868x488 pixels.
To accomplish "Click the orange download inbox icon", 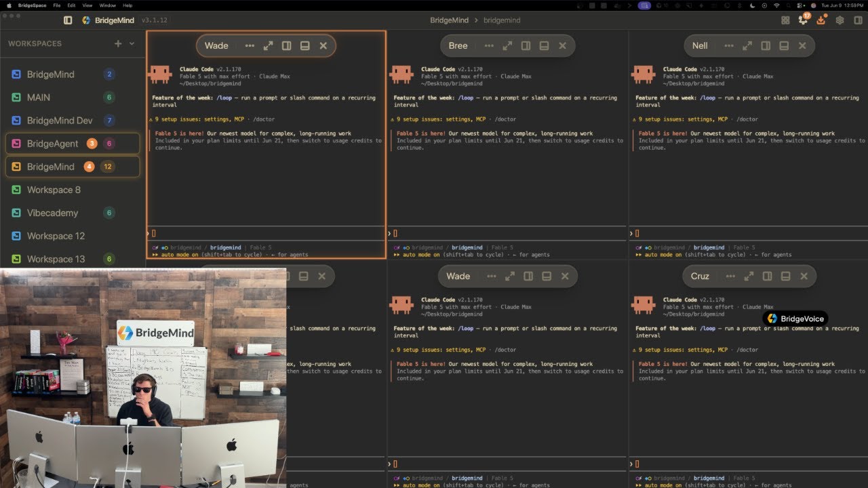I will [x=821, y=20].
